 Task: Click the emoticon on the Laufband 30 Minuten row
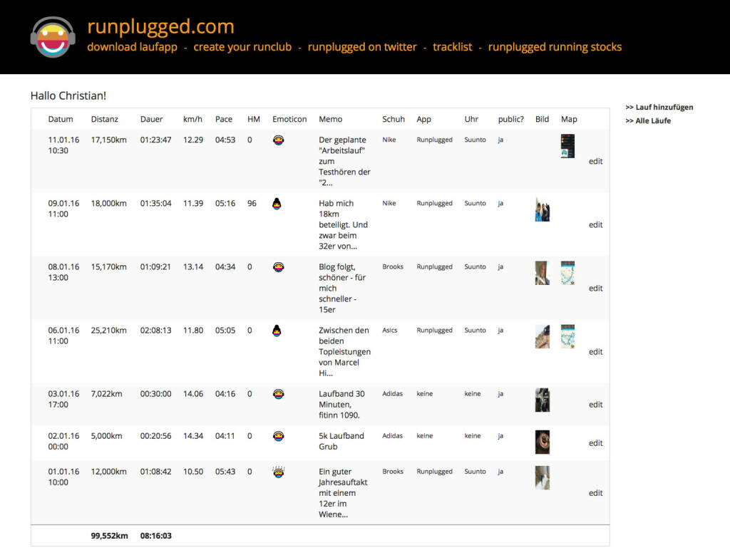278,393
